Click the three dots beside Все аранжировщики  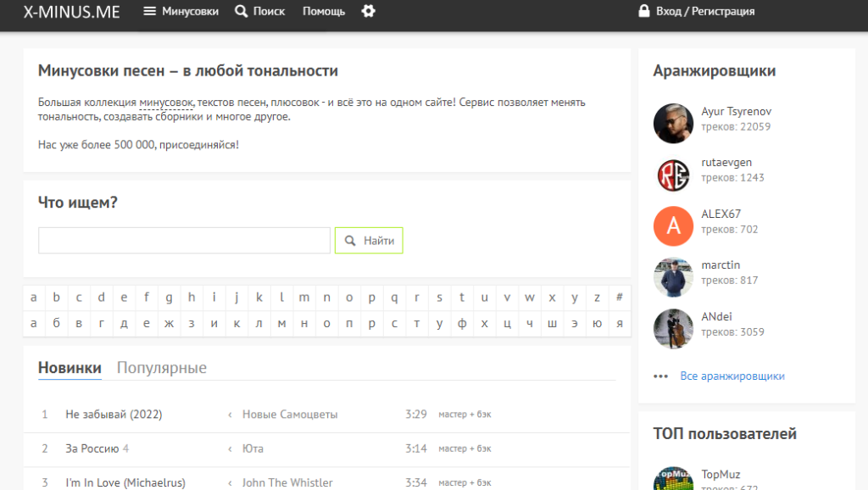click(660, 376)
